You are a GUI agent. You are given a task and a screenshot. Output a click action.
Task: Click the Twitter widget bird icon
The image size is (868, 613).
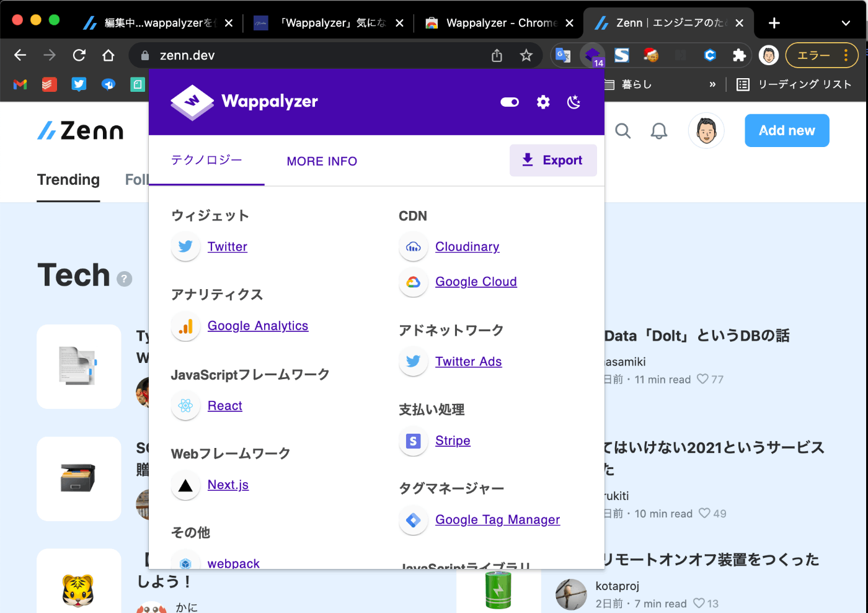tap(185, 246)
